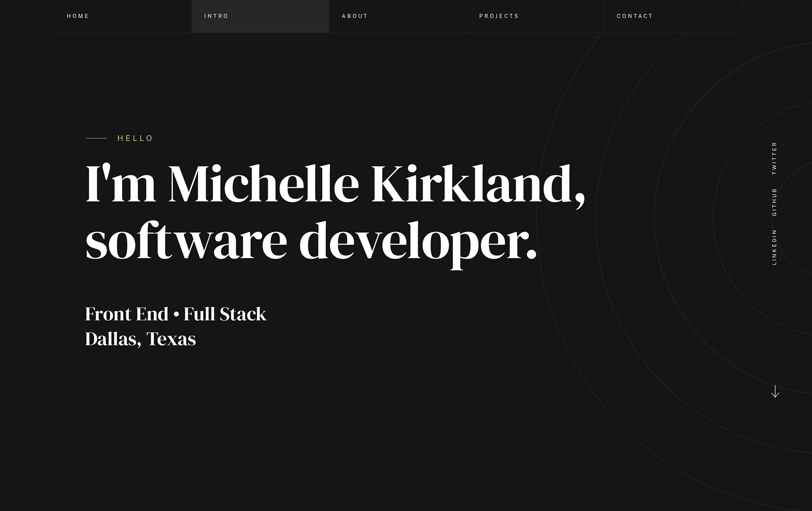
Task: Click the "I'm Michelle Kirkland," headline
Action: click(336, 185)
